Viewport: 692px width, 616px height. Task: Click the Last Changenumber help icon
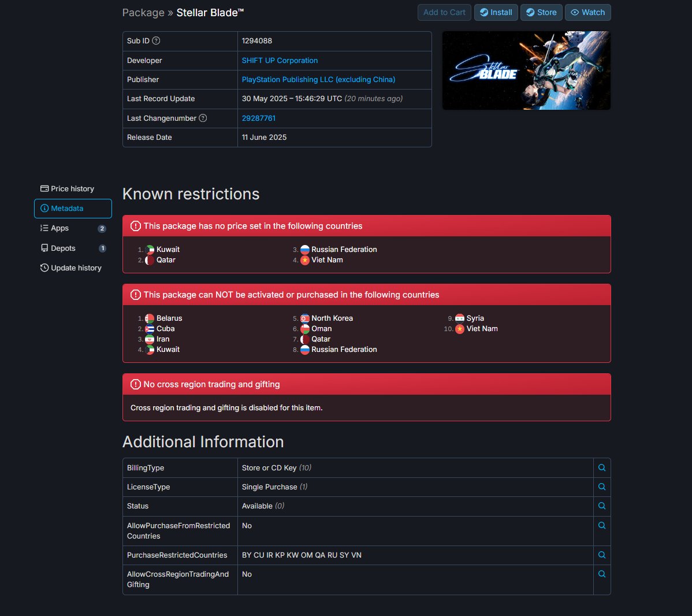coord(203,118)
